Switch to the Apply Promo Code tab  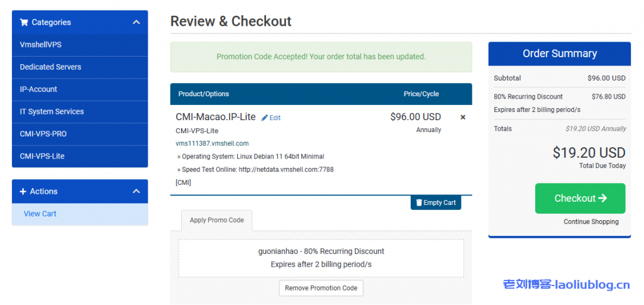(217, 220)
